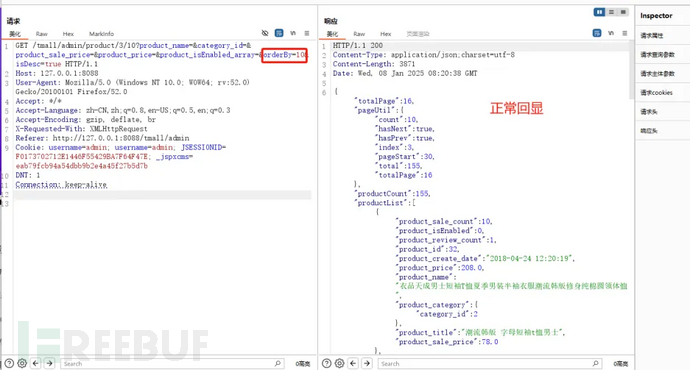Open search settings gear under response panel
Image resolution: width=690 pixels, height=370 pixels.
tap(340, 363)
